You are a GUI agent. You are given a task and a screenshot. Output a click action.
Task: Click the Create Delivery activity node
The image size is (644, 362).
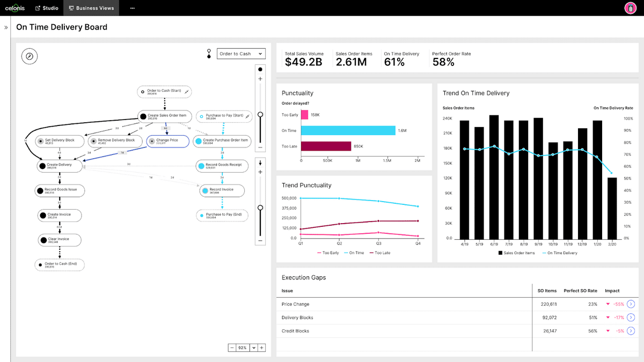coord(60,166)
